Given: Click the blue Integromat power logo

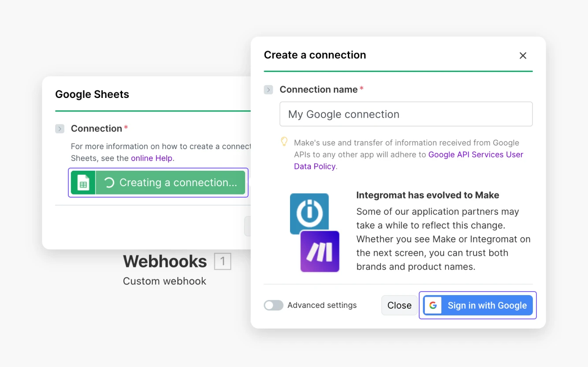Looking at the screenshot, I should (309, 213).
